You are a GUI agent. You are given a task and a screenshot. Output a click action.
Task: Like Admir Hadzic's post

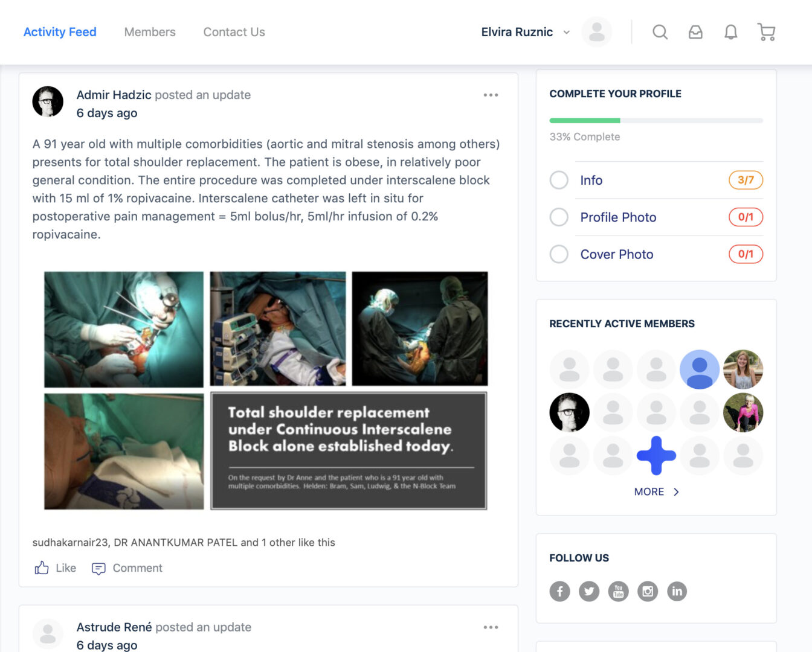(x=56, y=568)
